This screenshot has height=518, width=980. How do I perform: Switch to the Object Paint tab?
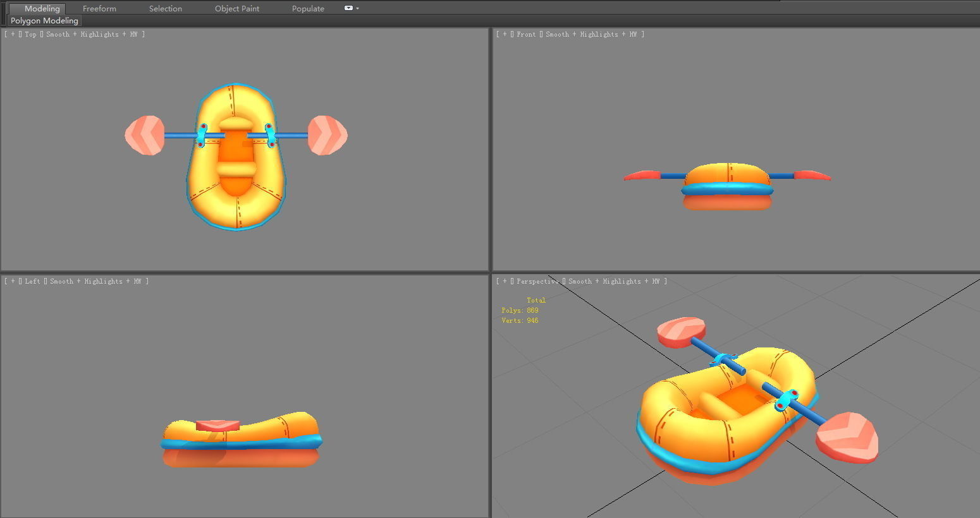237,8
